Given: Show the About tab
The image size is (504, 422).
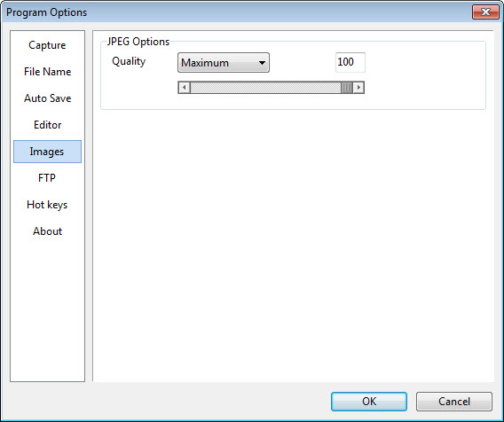Looking at the screenshot, I should click(x=47, y=231).
